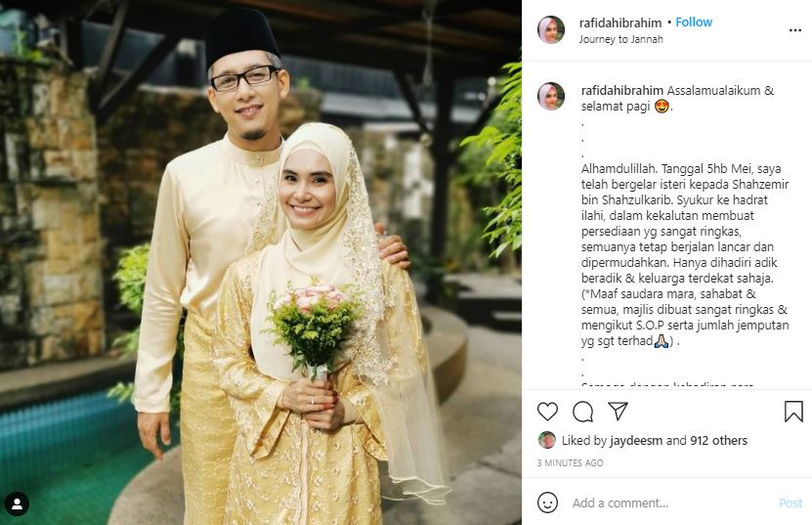Open the 3 minutes ago timestamp

(x=570, y=462)
